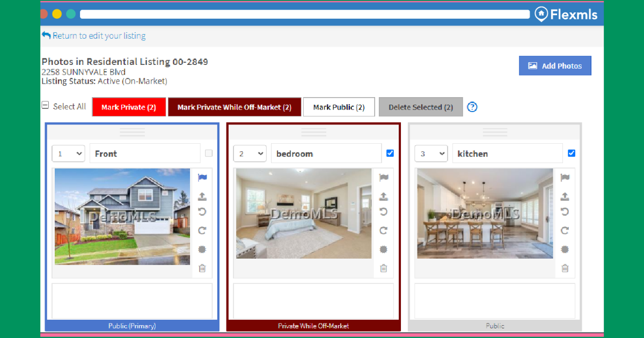Open the Front photo order dropdown

point(68,153)
